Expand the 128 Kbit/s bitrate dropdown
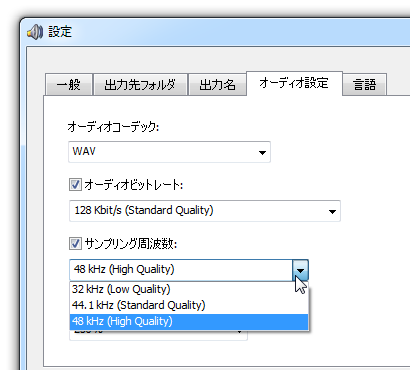Viewport: 410px width, 370px height. [x=205, y=211]
